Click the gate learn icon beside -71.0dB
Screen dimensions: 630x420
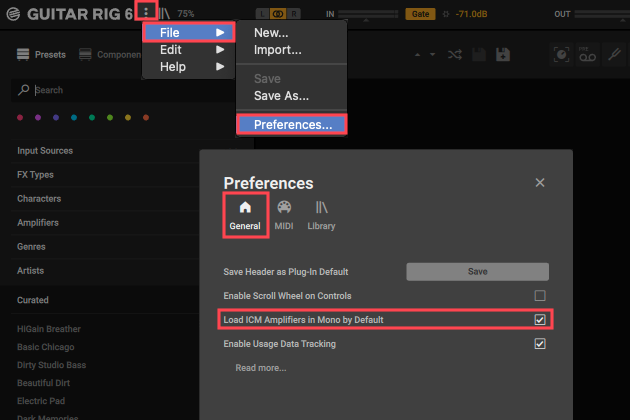[446, 14]
